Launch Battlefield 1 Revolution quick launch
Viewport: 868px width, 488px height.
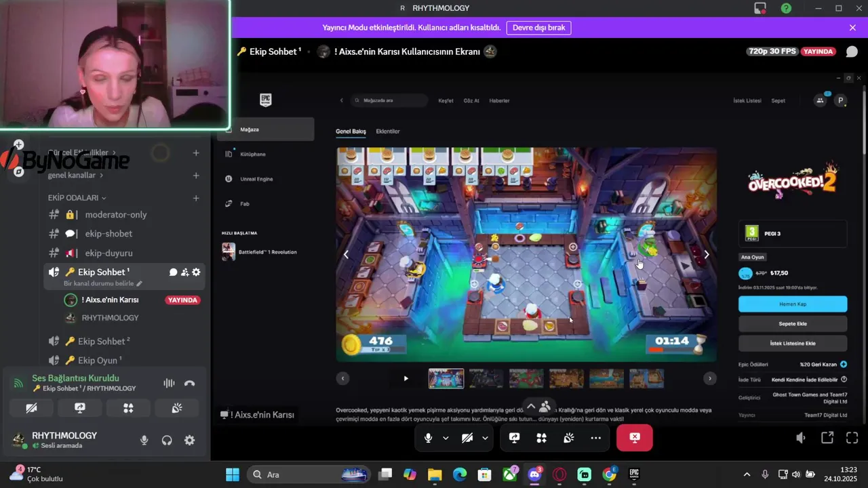coord(267,252)
